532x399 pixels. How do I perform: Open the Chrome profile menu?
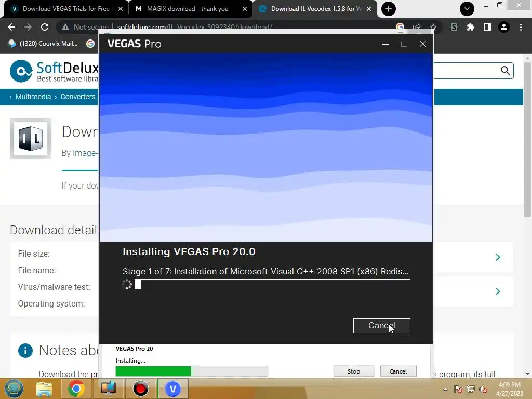click(504, 27)
